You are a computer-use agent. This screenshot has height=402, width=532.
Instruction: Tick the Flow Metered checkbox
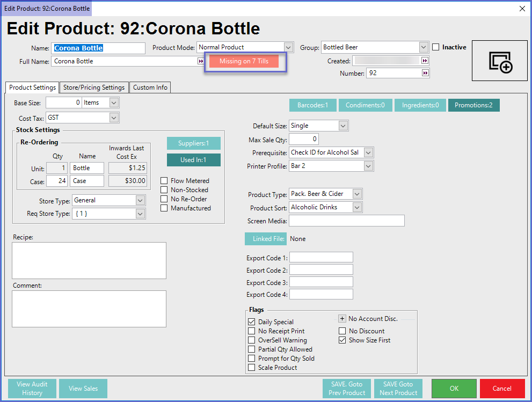(x=164, y=181)
